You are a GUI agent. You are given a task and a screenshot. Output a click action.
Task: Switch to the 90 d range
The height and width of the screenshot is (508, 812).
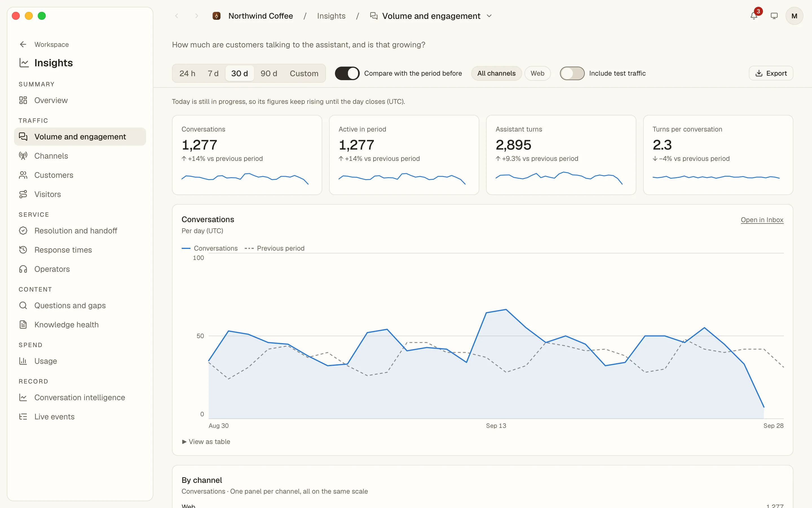269,73
